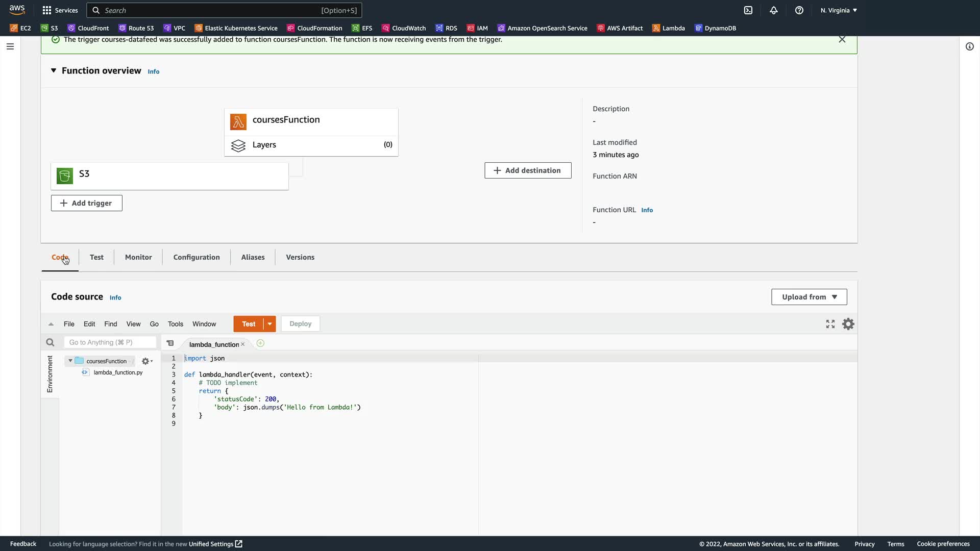980x551 pixels.
Task: Add new editor tab with plus icon
Action: point(260,343)
